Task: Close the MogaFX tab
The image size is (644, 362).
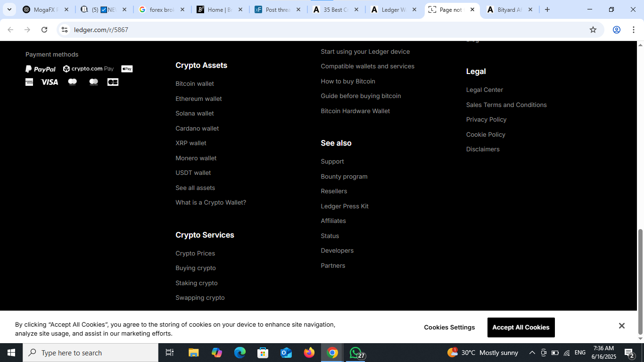Action: [66, 9]
